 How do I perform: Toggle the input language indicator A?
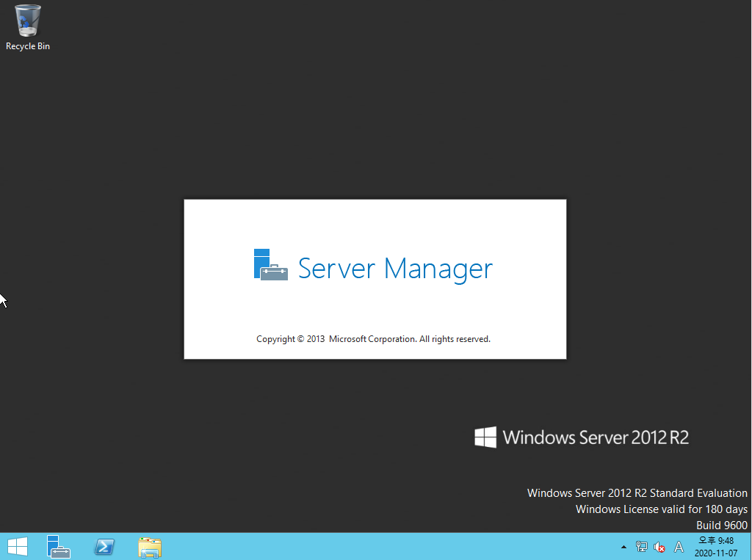[x=679, y=547]
